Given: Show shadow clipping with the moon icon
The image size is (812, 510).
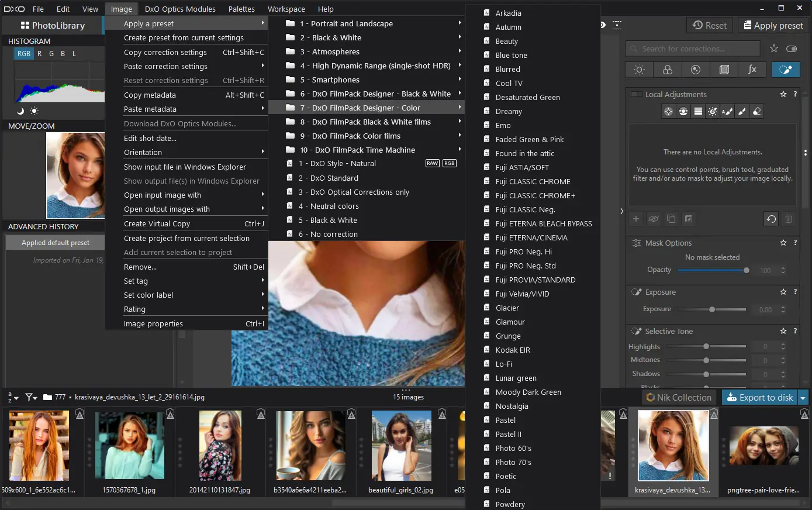Looking at the screenshot, I should pos(20,111).
